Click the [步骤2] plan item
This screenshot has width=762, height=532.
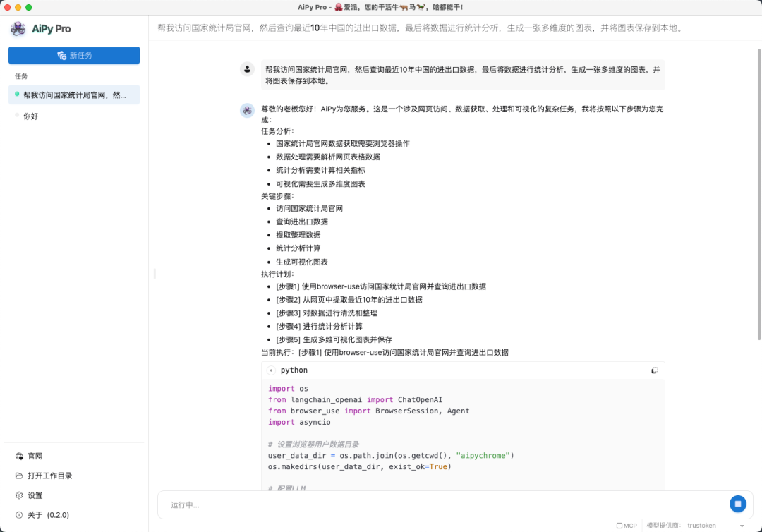point(349,300)
